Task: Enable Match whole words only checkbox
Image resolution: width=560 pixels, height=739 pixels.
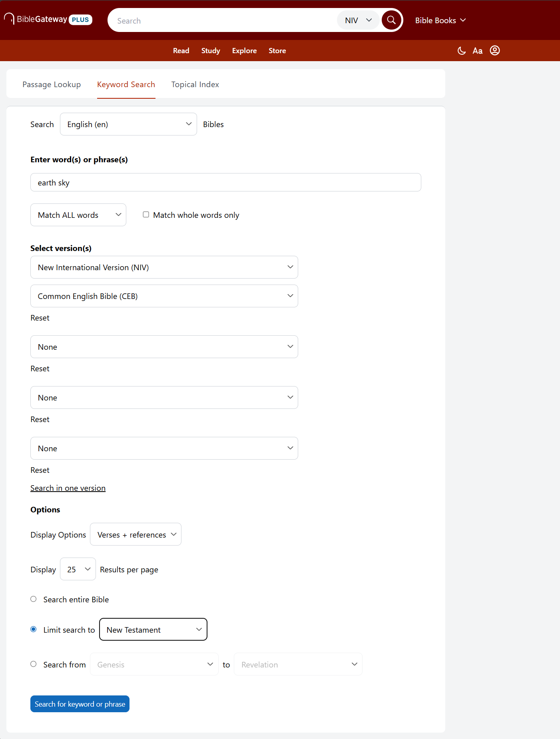Action: point(146,215)
